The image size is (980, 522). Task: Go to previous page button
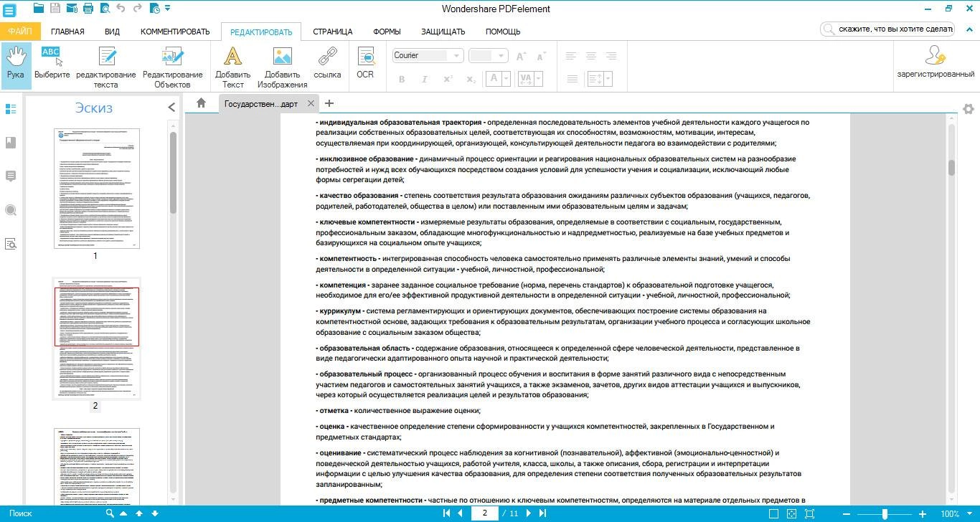(460, 513)
